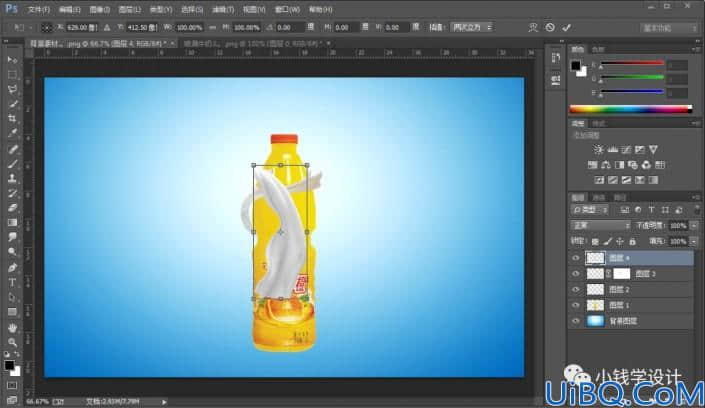Add Color Balance adjustment (scales icon)
The height and width of the screenshot is (408, 705).
click(606, 165)
